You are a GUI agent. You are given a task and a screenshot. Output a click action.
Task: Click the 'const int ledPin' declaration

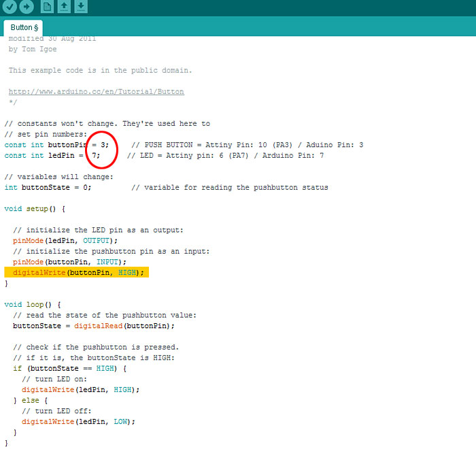click(52, 156)
